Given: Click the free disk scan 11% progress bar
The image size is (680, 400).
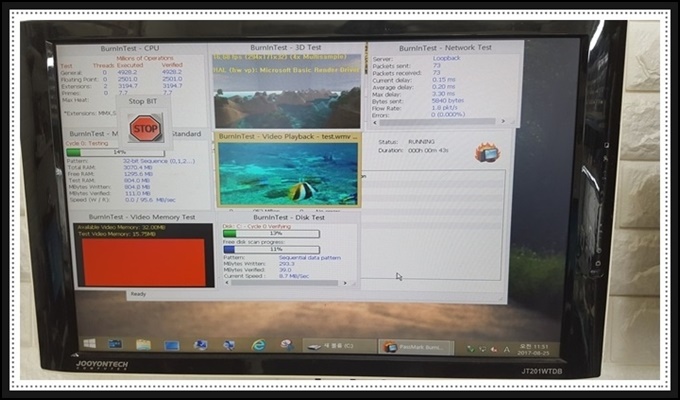Looking at the screenshot, I should click(x=271, y=249).
